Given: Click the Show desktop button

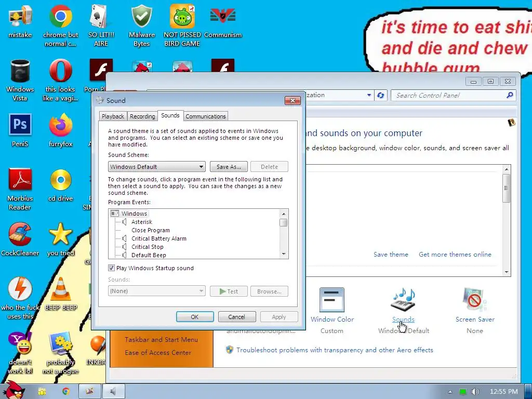Looking at the screenshot, I should tap(528, 392).
